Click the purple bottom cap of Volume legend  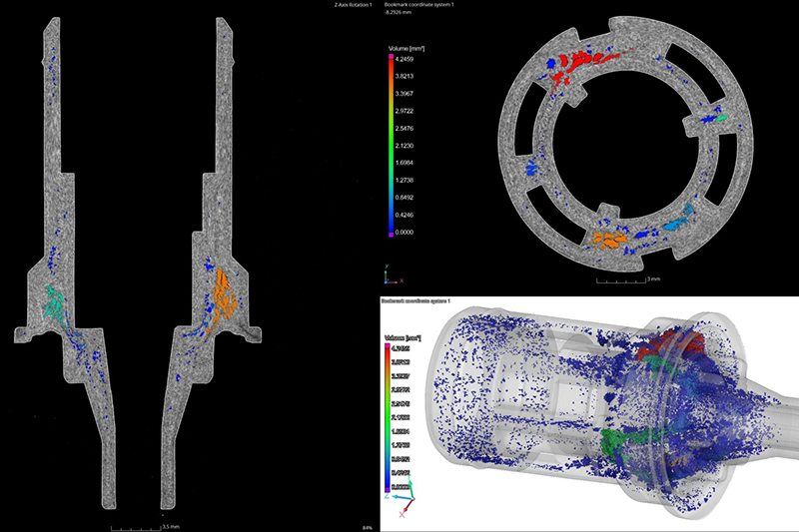click(x=391, y=235)
